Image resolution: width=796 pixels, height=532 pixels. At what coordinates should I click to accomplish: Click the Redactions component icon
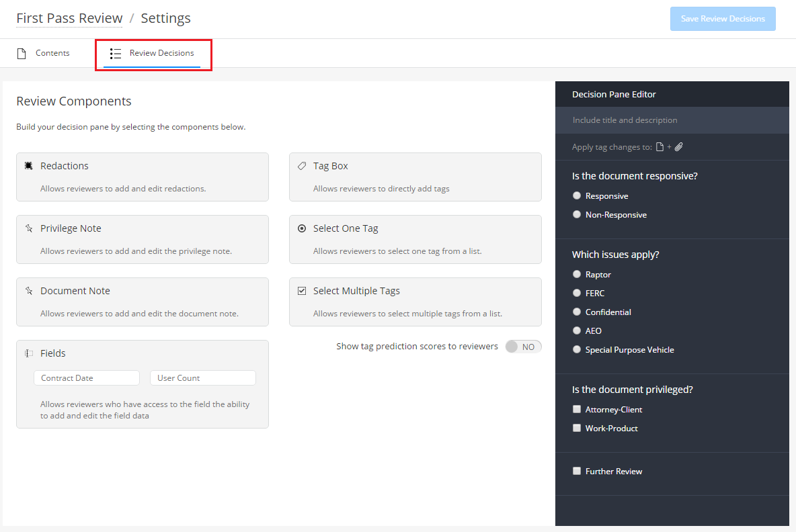point(29,166)
